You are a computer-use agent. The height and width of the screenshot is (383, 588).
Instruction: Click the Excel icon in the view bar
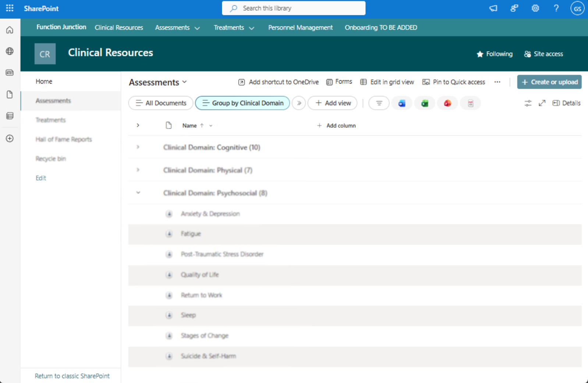[425, 103]
